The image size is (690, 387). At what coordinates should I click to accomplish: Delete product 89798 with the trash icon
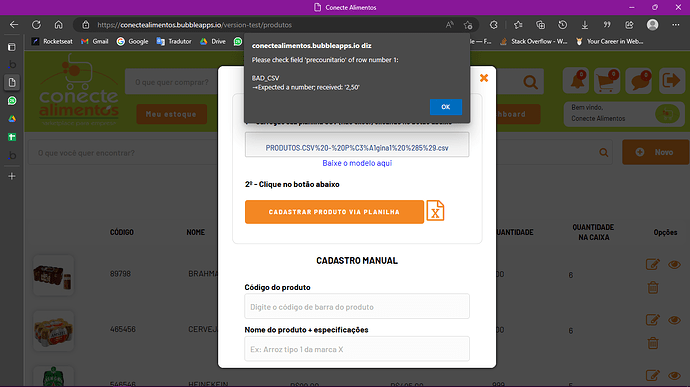[653, 287]
